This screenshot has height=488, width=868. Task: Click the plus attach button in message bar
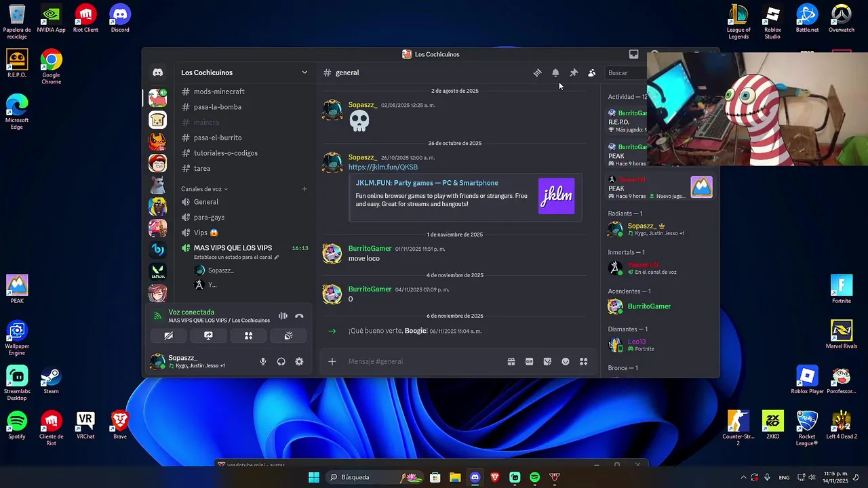(x=332, y=361)
